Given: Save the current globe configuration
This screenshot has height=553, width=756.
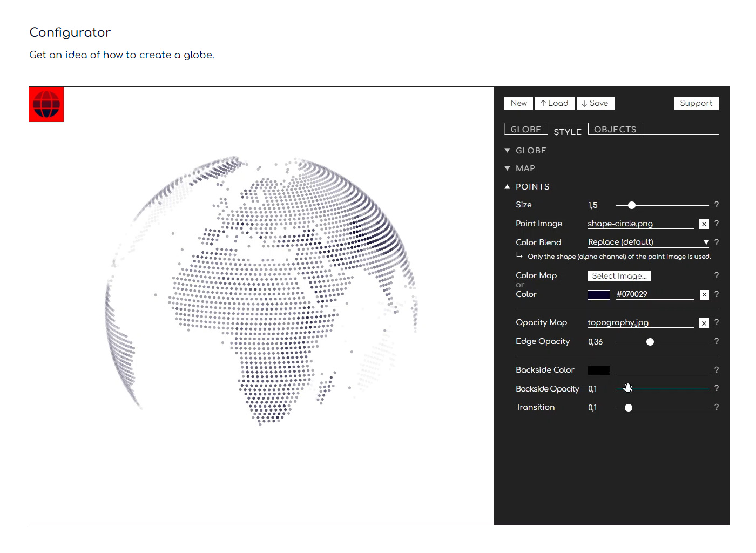Looking at the screenshot, I should [x=596, y=103].
